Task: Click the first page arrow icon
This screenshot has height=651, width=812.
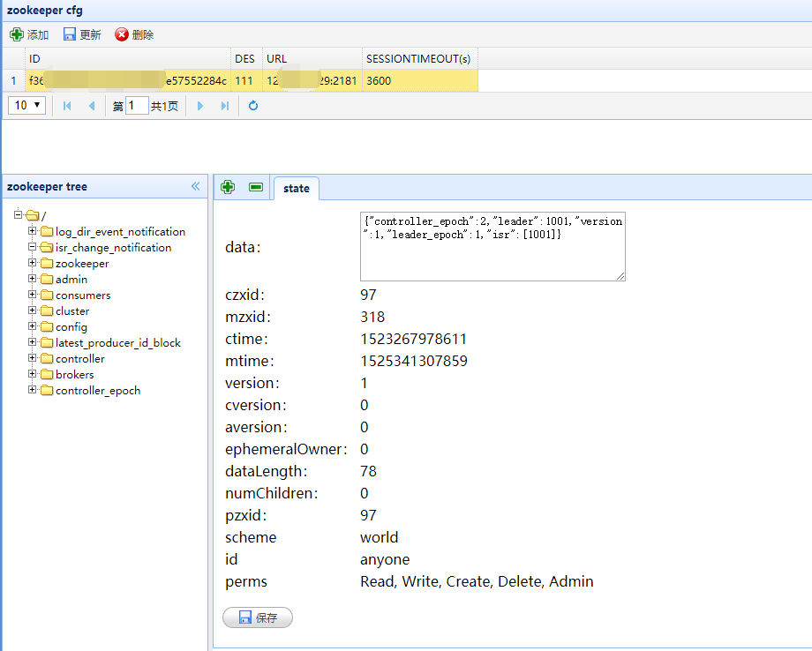Action: tap(66, 104)
